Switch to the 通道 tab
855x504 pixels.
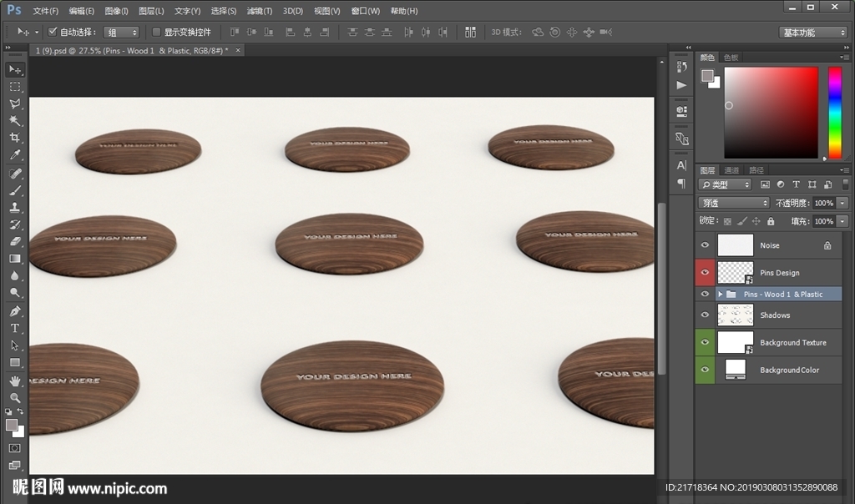pos(731,170)
